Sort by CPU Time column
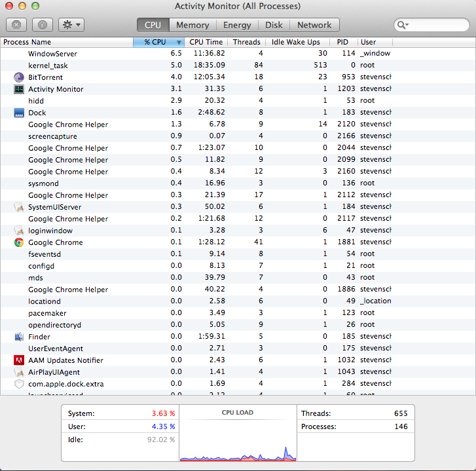The height and width of the screenshot is (471, 476). pos(206,42)
